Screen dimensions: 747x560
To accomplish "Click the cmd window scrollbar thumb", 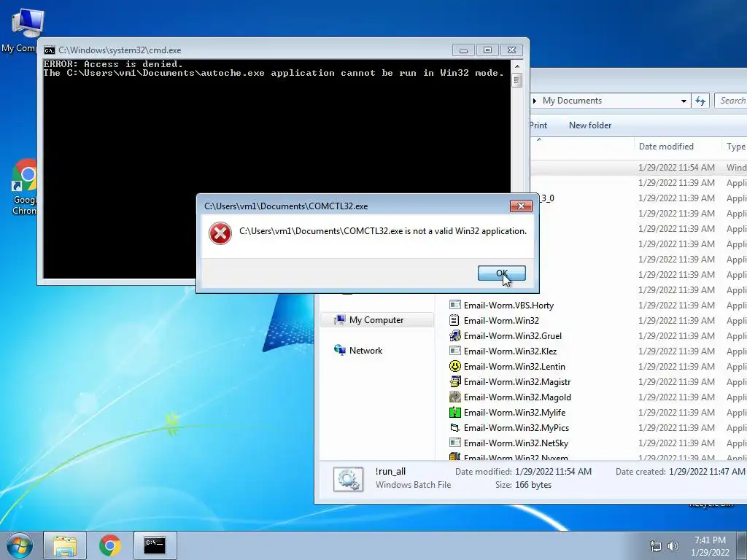I will click(x=517, y=80).
